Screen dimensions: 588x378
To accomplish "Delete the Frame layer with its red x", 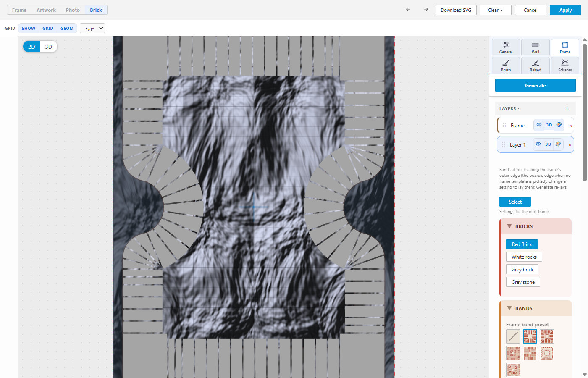I will (x=570, y=126).
